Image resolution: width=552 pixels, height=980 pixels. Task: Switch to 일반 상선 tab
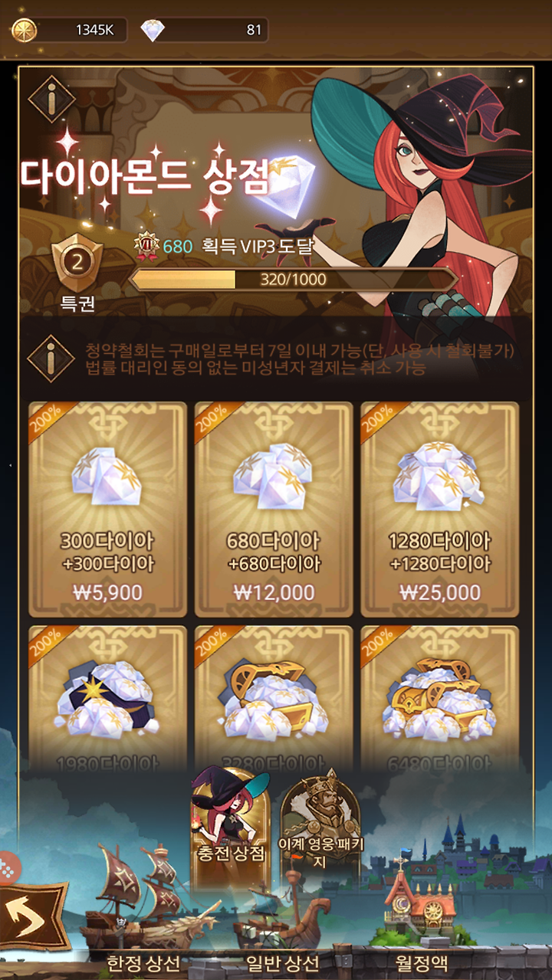coord(282,962)
